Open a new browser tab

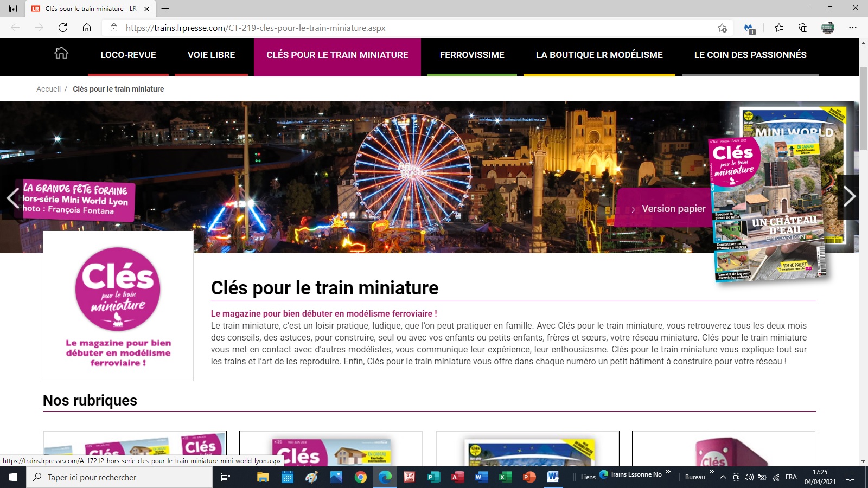point(165,8)
